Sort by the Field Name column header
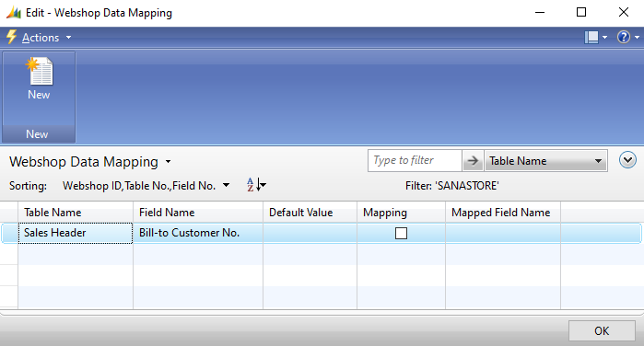Image resolution: width=644 pixels, height=346 pixels. [x=198, y=213]
